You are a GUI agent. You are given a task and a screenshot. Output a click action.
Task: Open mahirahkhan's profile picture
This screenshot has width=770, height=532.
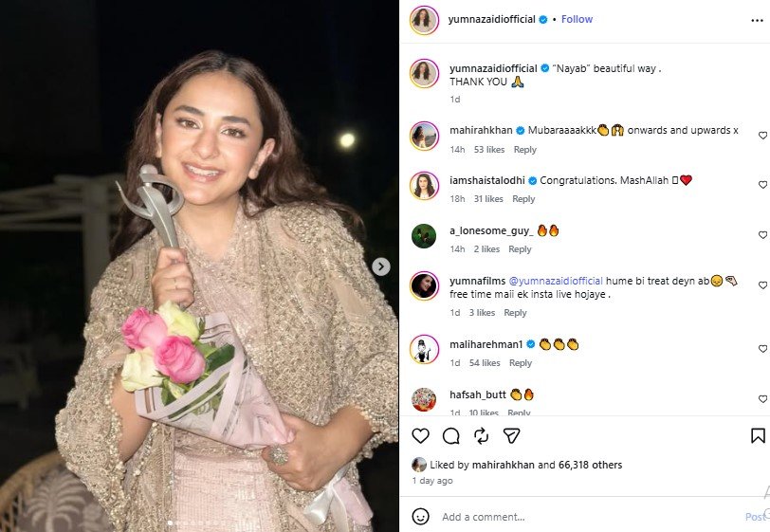point(424,136)
